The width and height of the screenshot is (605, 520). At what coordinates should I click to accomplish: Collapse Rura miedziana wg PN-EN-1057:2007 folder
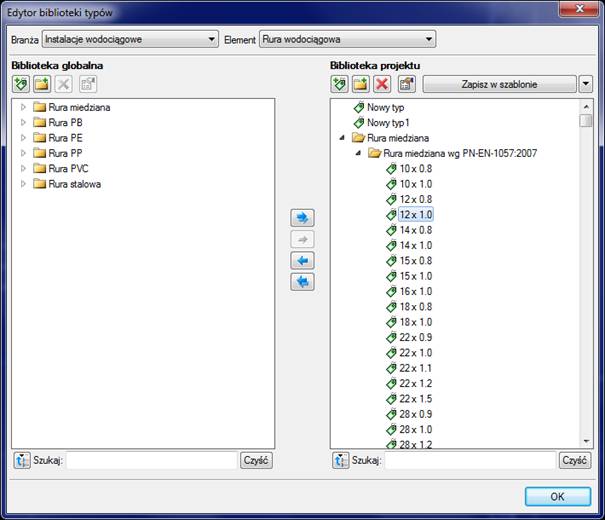pos(358,153)
